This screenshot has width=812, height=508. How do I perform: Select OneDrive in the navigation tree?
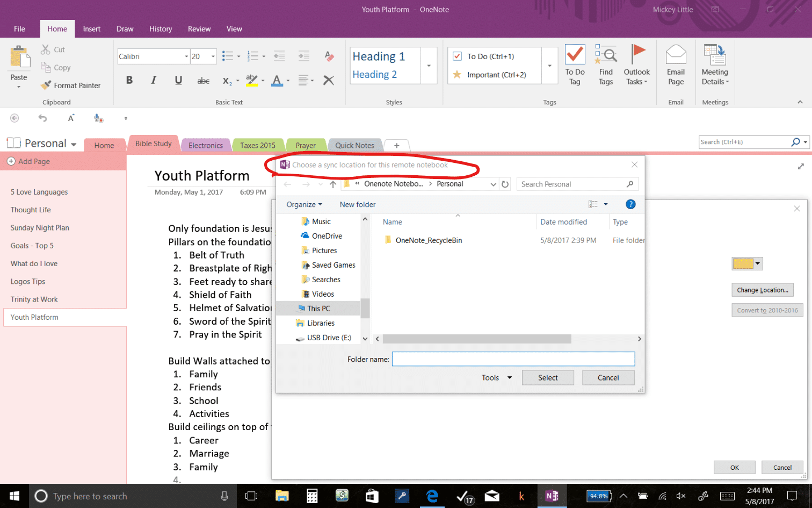[x=327, y=236]
